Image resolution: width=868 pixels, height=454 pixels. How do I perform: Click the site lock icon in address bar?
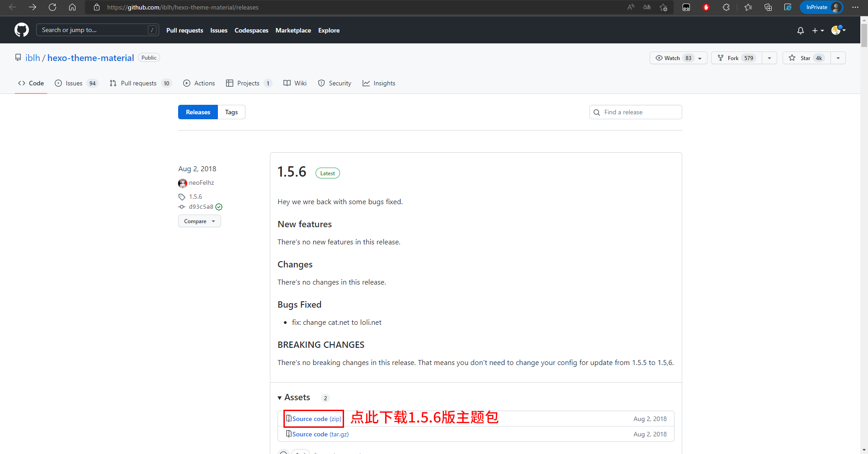(97, 7)
